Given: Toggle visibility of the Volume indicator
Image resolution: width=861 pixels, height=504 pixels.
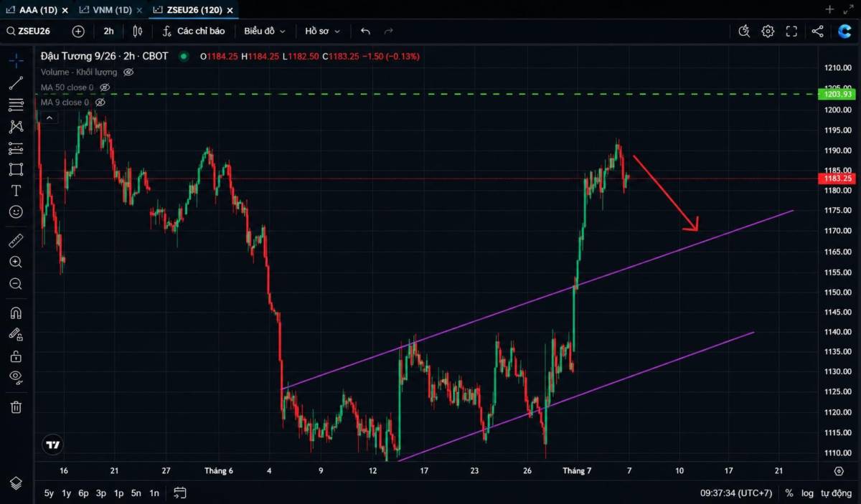Looking at the screenshot, I should coord(128,72).
